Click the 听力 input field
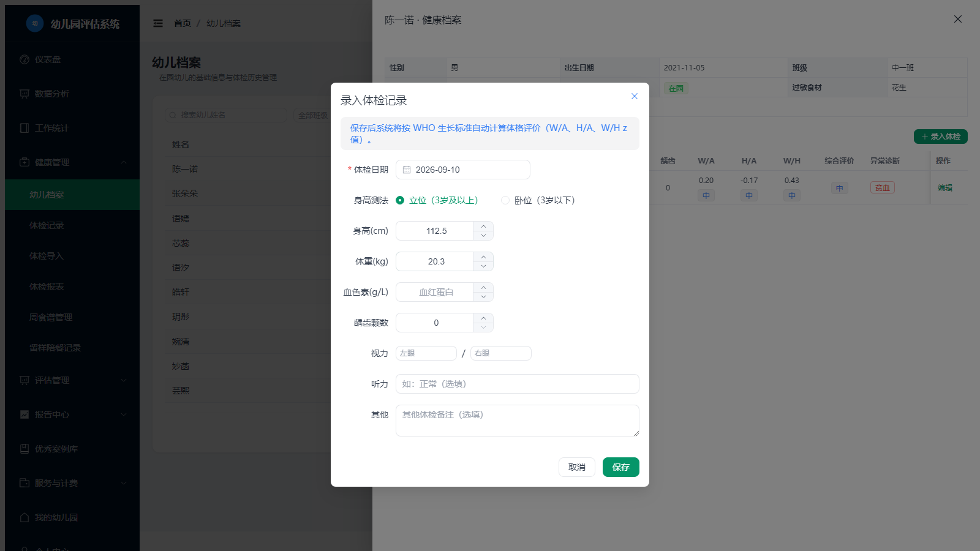 [x=518, y=384]
